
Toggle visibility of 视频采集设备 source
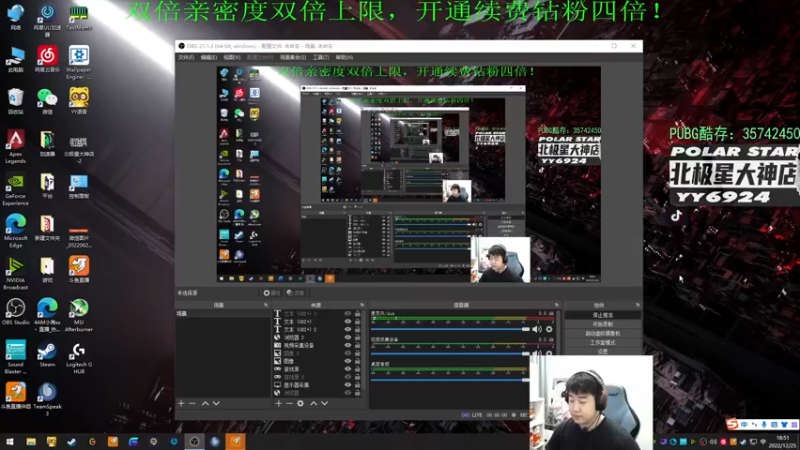[348, 345]
